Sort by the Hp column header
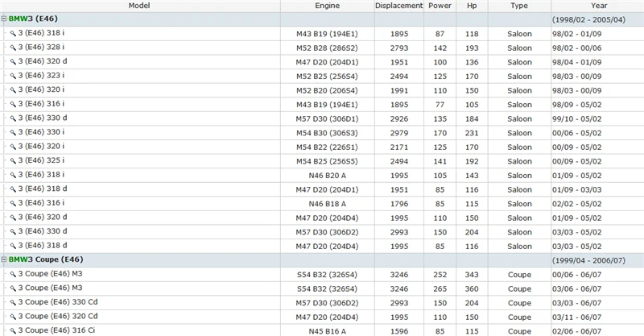The width and height of the screenshot is (644, 336). (472, 6)
